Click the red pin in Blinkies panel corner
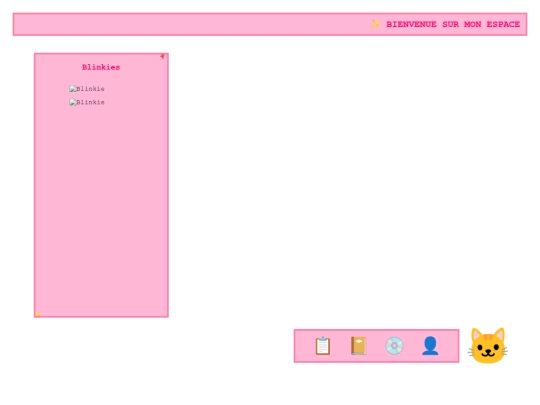This screenshot has width=540, height=405. tap(163, 56)
